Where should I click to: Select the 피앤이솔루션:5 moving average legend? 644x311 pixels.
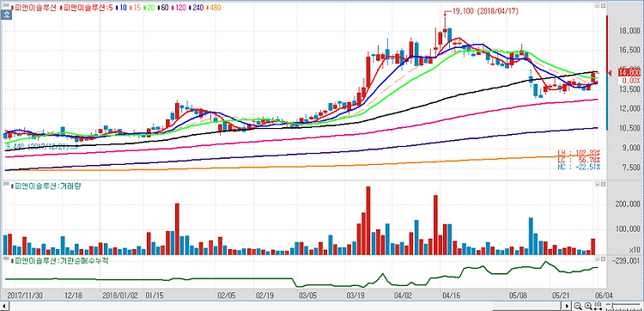86,8
